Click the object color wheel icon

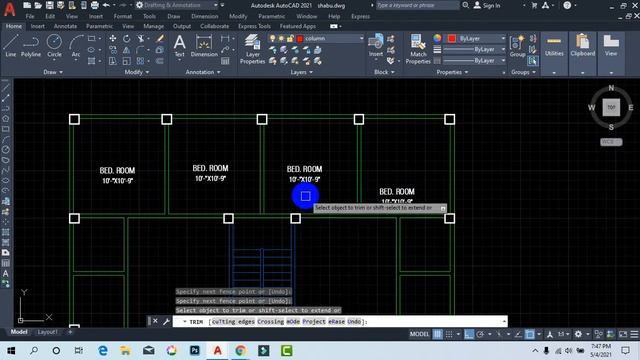[437, 38]
